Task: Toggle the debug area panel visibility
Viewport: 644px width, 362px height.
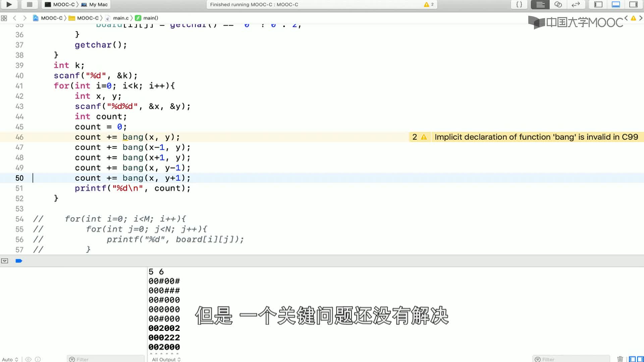Action: point(616,4)
